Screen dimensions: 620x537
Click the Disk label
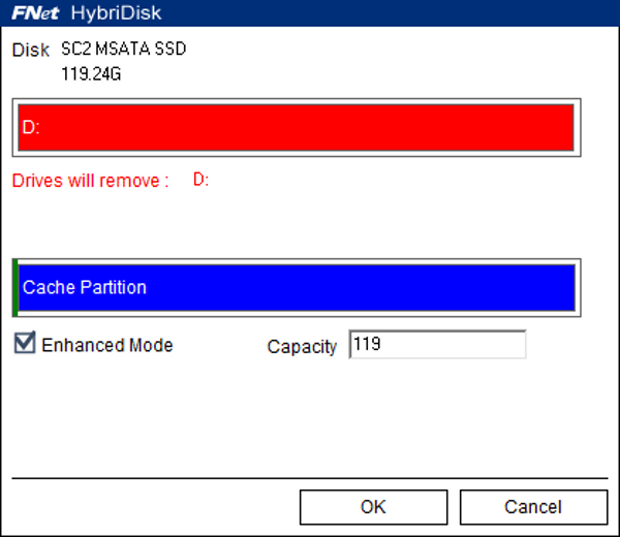point(30,50)
